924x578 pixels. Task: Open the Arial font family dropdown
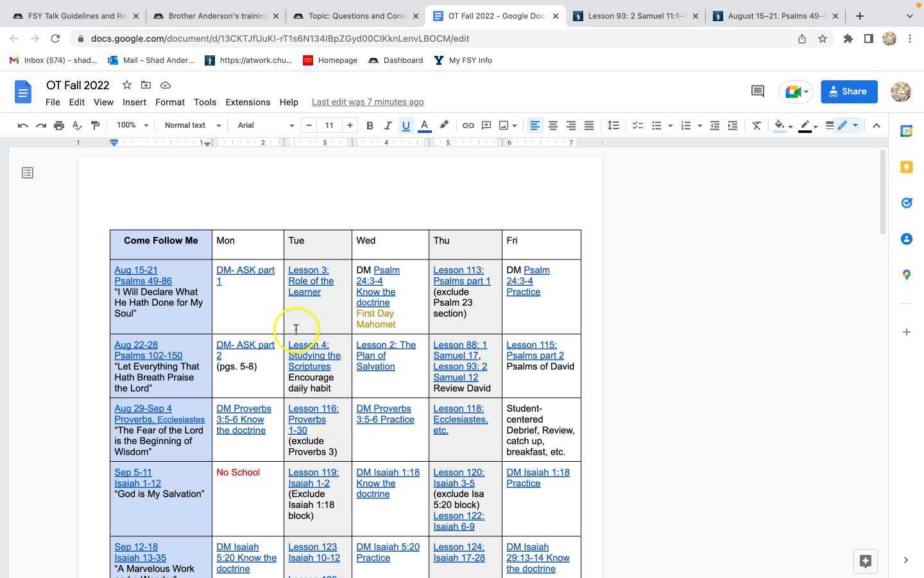point(263,125)
